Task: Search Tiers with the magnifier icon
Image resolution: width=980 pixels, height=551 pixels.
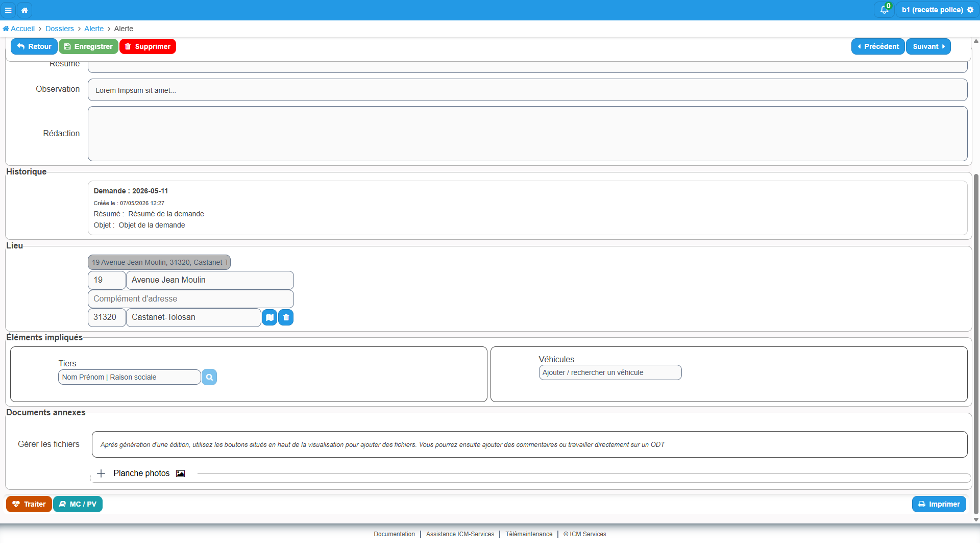Action: coord(209,377)
